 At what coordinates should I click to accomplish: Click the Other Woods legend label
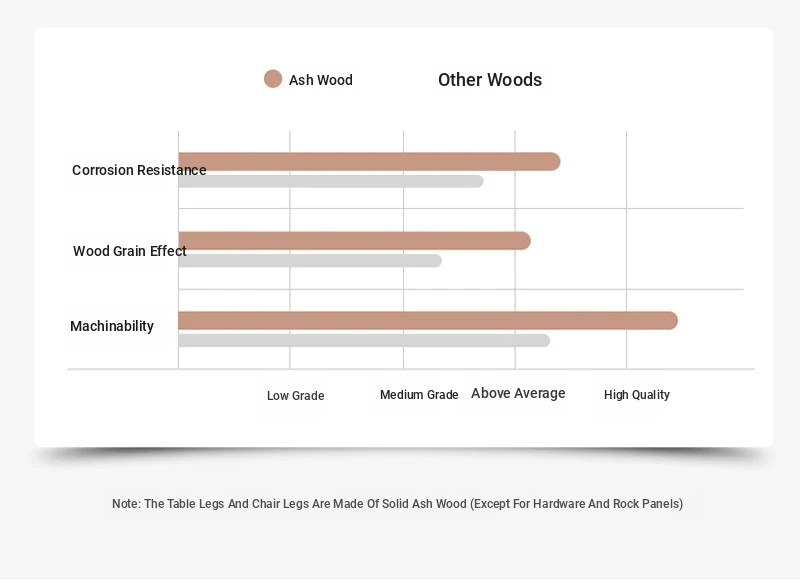pos(490,80)
